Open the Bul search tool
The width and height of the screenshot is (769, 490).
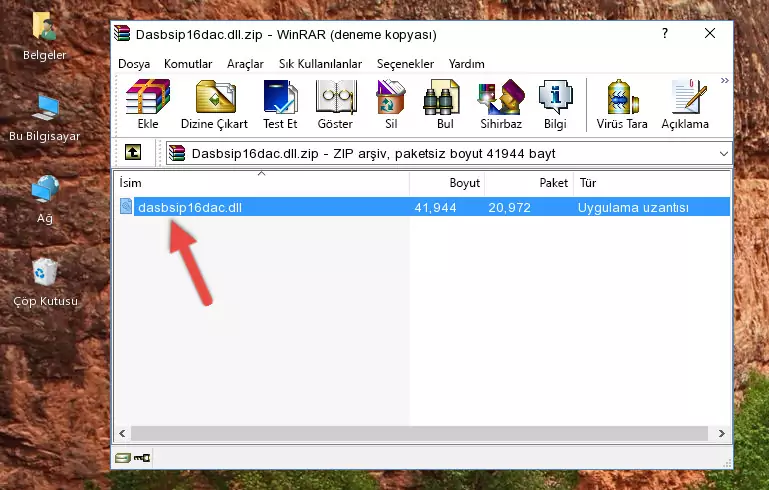(x=445, y=104)
